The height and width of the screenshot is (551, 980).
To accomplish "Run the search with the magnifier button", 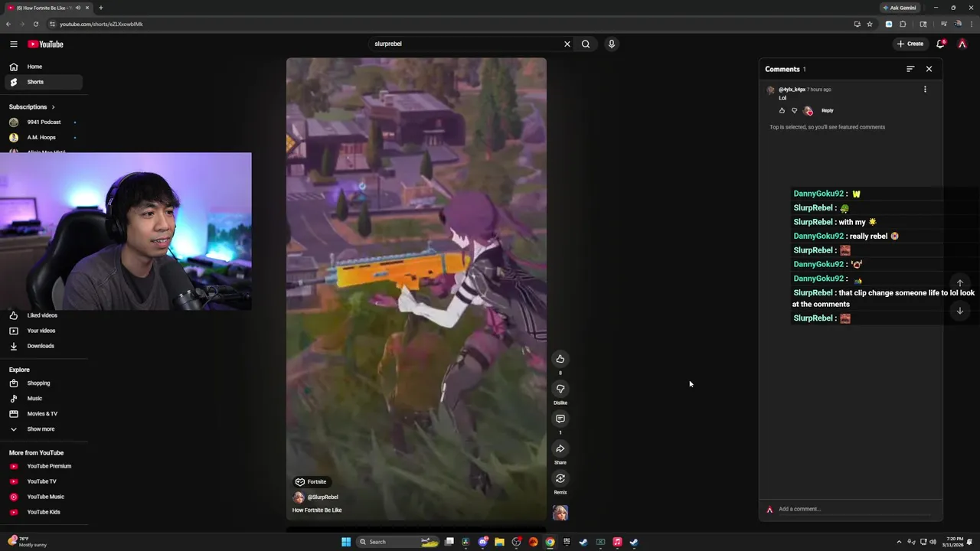I will point(586,44).
